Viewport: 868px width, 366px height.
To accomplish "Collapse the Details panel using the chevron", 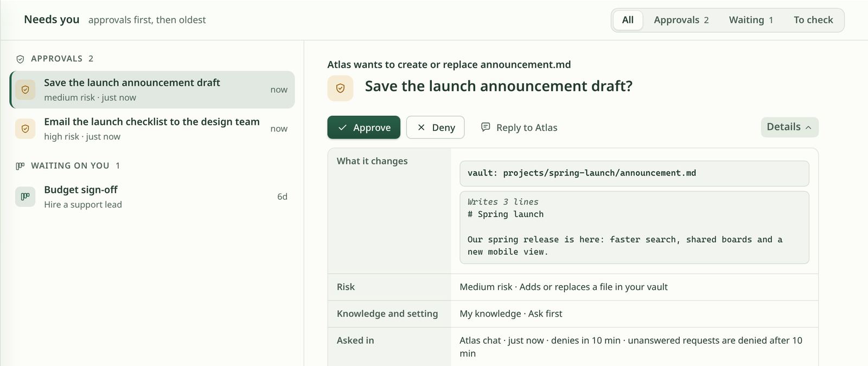I will coord(808,128).
